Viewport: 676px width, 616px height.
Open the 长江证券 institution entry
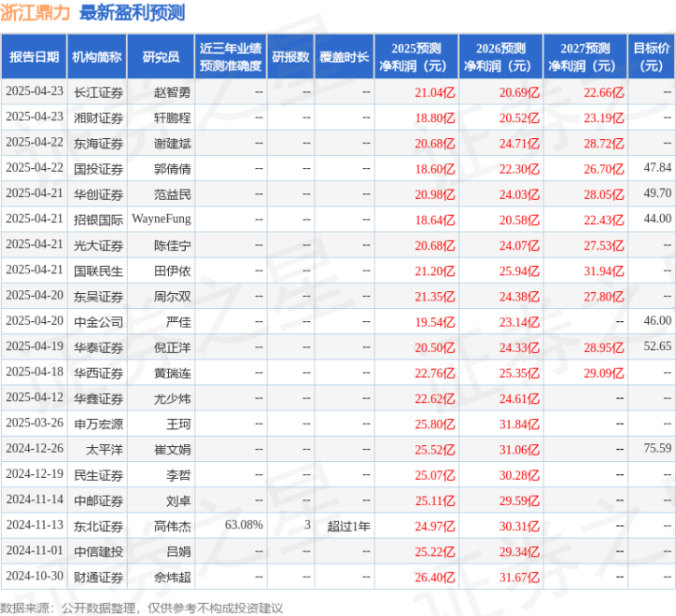coord(98,92)
